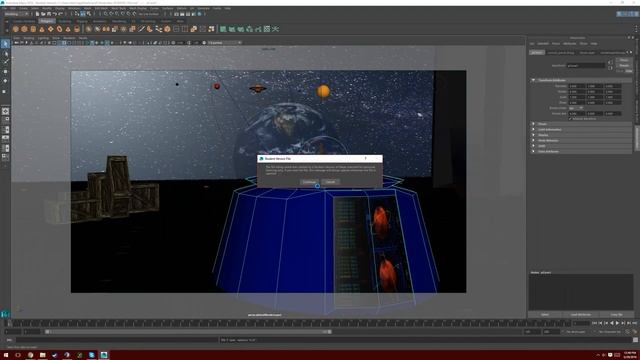Click the Attribute Editor Select button

[x=545, y=315]
